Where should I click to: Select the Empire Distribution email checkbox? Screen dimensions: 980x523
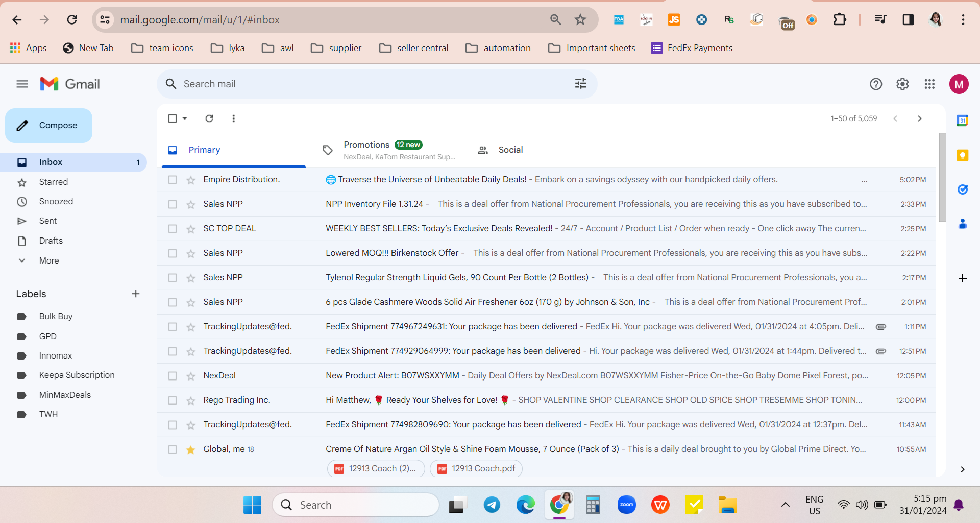[173, 180]
